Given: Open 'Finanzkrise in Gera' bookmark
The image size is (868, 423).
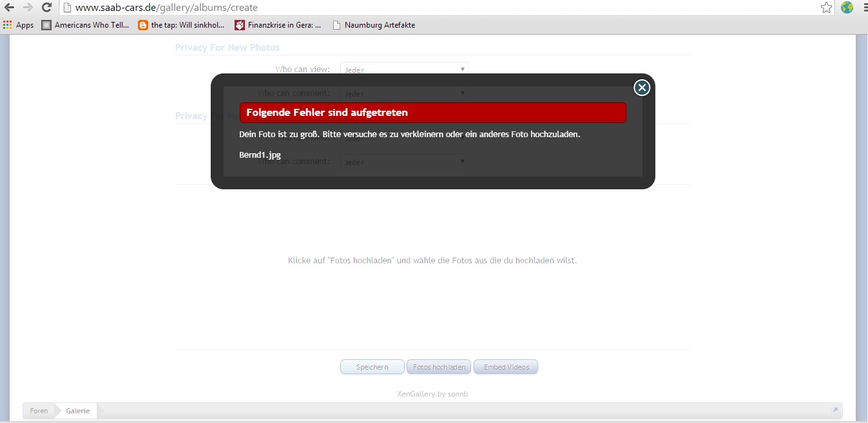Looking at the screenshot, I should (x=278, y=25).
